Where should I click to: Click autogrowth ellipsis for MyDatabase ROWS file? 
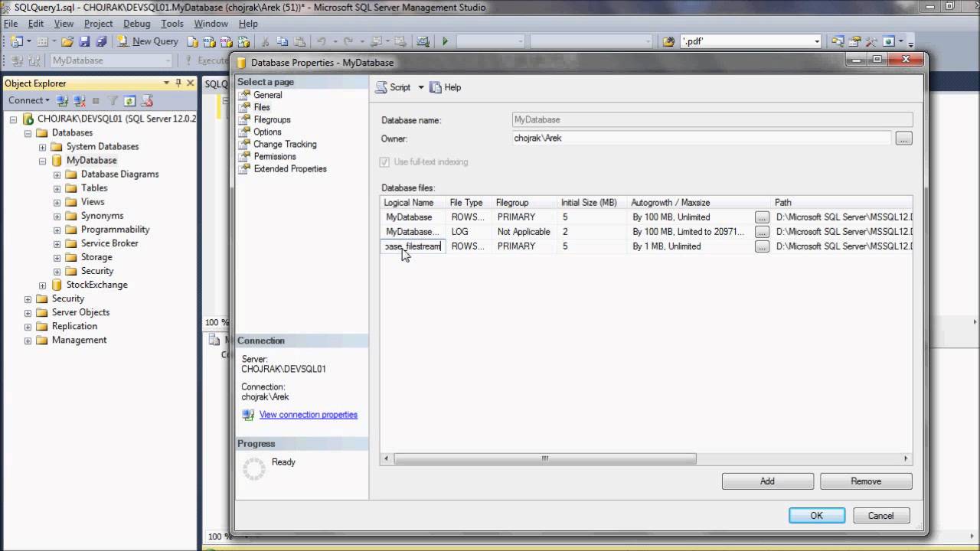coord(762,217)
